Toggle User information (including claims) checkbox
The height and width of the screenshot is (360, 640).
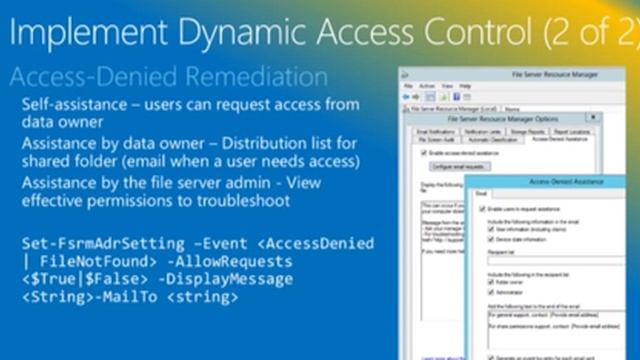click(491, 229)
